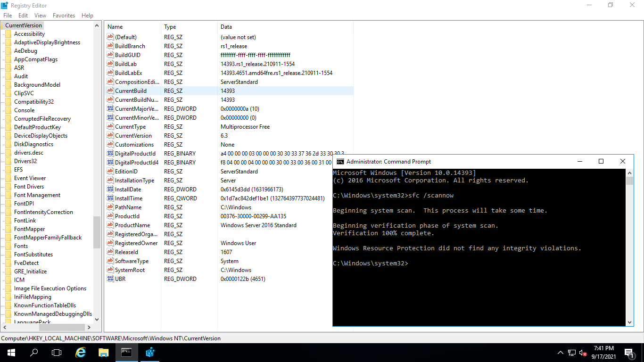Image resolution: width=644 pixels, height=362 pixels.
Task: Select the AppCompatFlags folder icon
Action: click(8, 59)
